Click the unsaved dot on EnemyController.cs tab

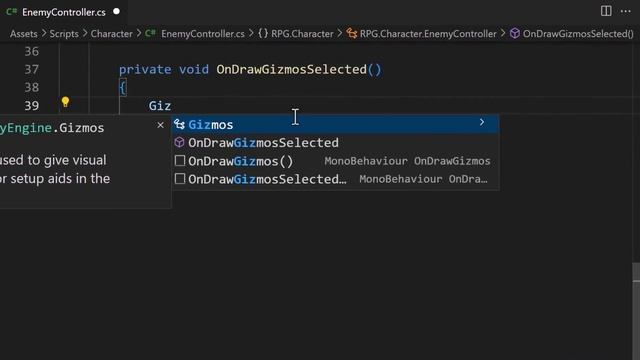116,11
